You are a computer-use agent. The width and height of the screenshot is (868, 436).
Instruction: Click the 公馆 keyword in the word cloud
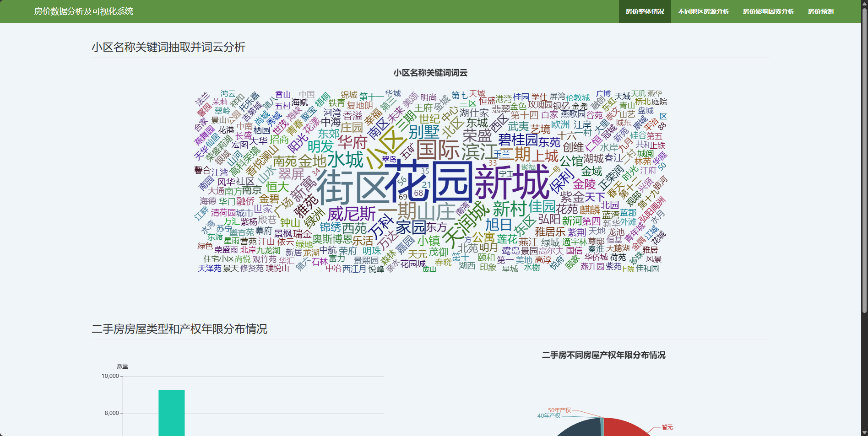[x=571, y=161]
